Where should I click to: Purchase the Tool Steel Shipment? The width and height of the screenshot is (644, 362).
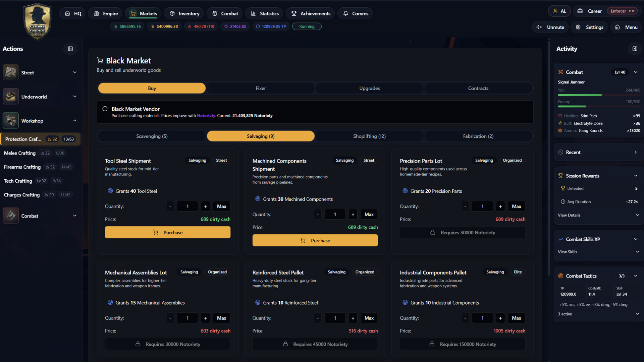167,232
